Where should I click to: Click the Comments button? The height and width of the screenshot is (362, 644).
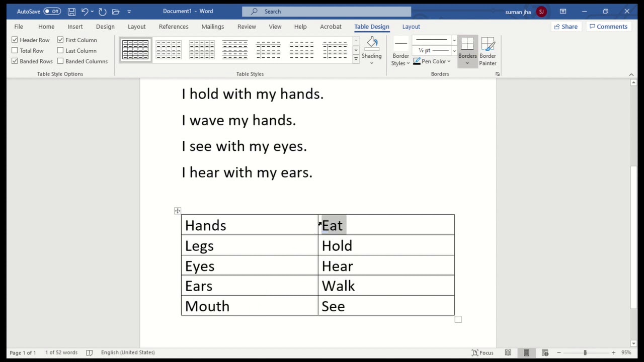click(x=609, y=27)
